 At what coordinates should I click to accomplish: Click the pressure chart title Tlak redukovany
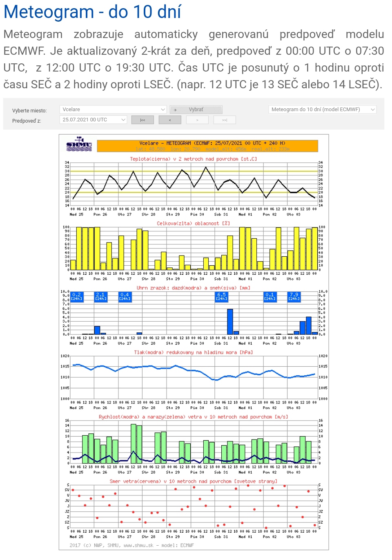coord(193,352)
